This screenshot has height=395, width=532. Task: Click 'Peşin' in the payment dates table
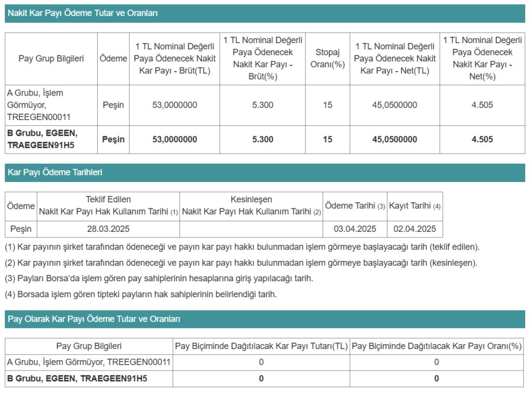click(21, 229)
